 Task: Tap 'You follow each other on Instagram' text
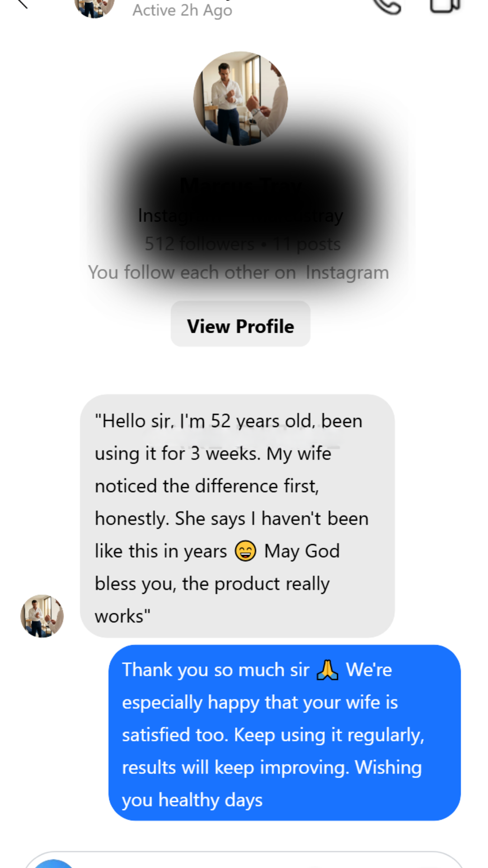[x=239, y=273]
